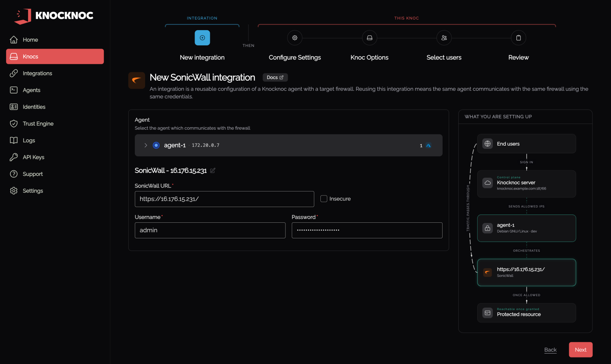Screen dimensions: 611x364
Task: Click the Protected resource label
Action: tap(519, 314)
